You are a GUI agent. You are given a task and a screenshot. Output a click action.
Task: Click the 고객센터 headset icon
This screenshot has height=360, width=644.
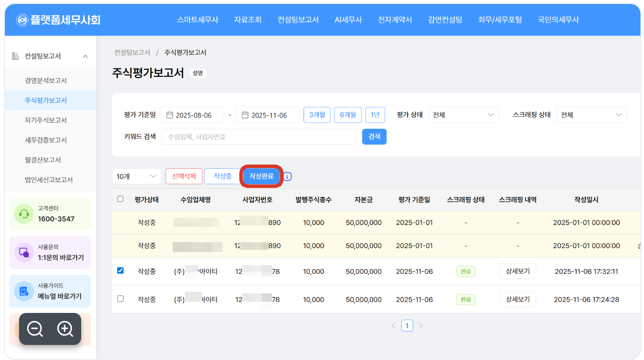tap(24, 214)
